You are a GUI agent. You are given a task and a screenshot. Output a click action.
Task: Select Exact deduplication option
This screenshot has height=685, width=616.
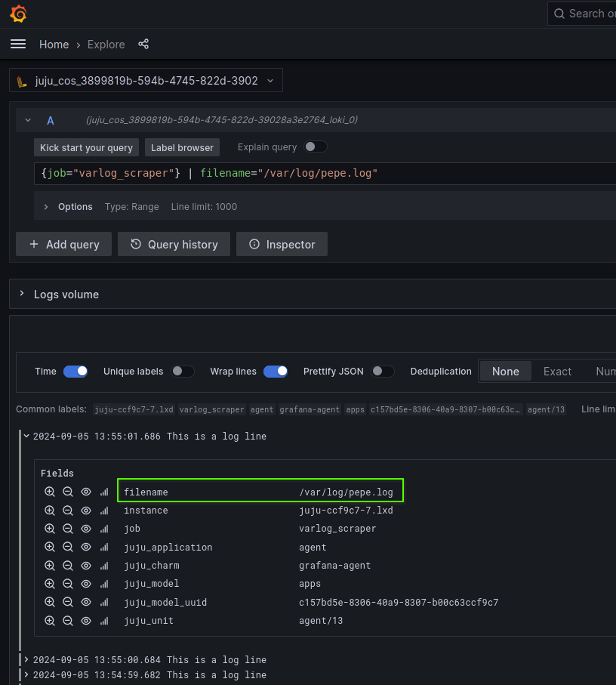click(557, 371)
